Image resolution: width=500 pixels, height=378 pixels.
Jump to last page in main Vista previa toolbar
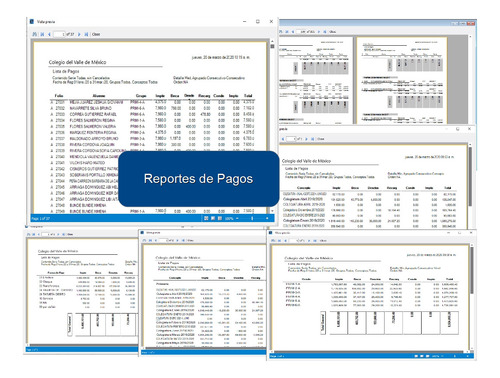pos(86,34)
